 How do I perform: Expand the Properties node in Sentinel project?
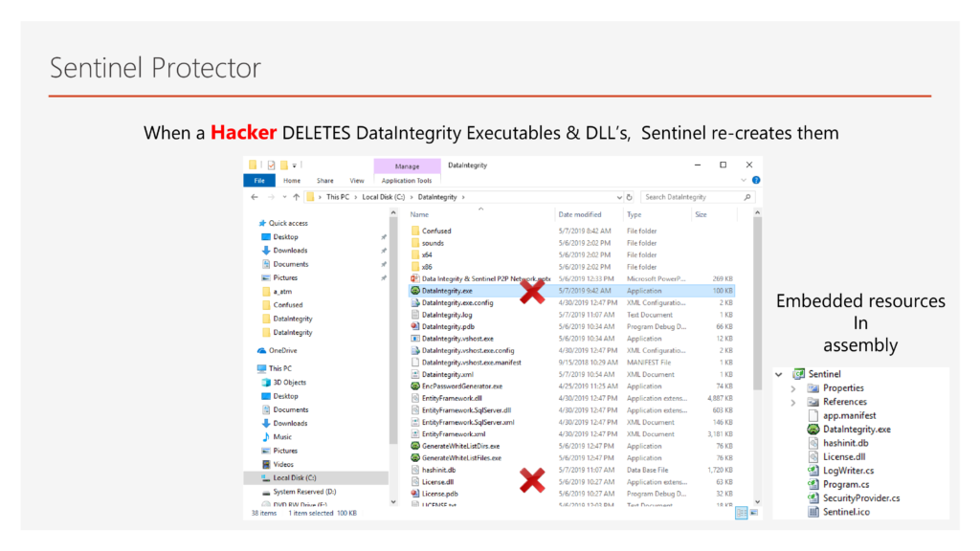[x=793, y=388]
